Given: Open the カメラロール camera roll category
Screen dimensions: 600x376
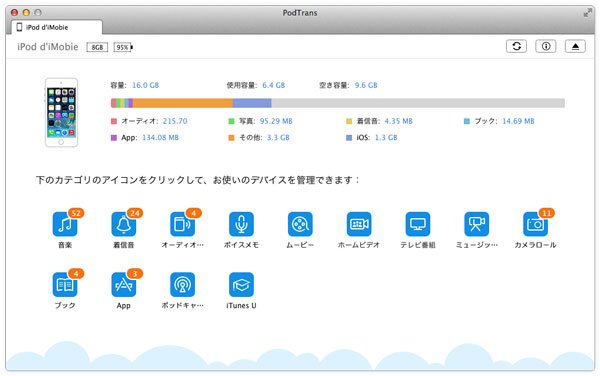Looking at the screenshot, I should pyautogui.click(x=535, y=225).
